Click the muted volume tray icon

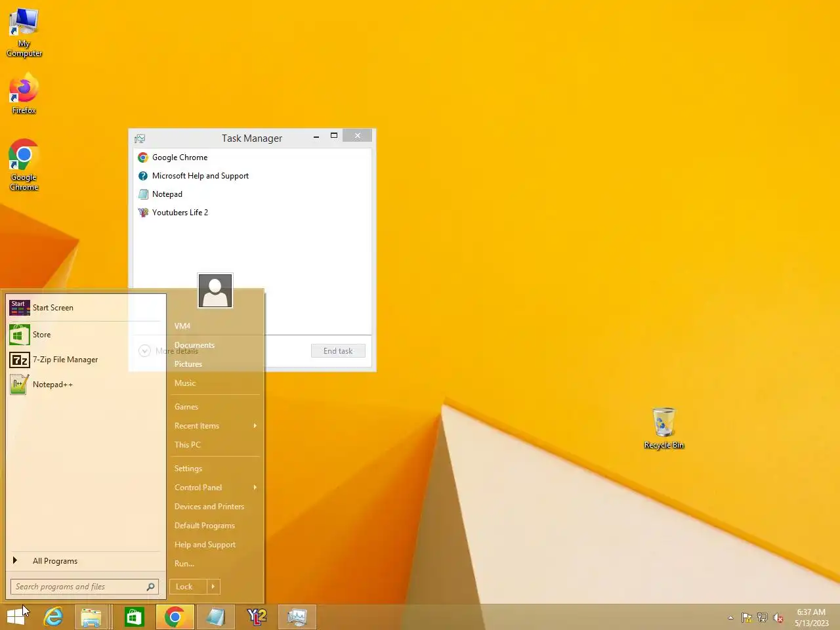[x=778, y=618]
